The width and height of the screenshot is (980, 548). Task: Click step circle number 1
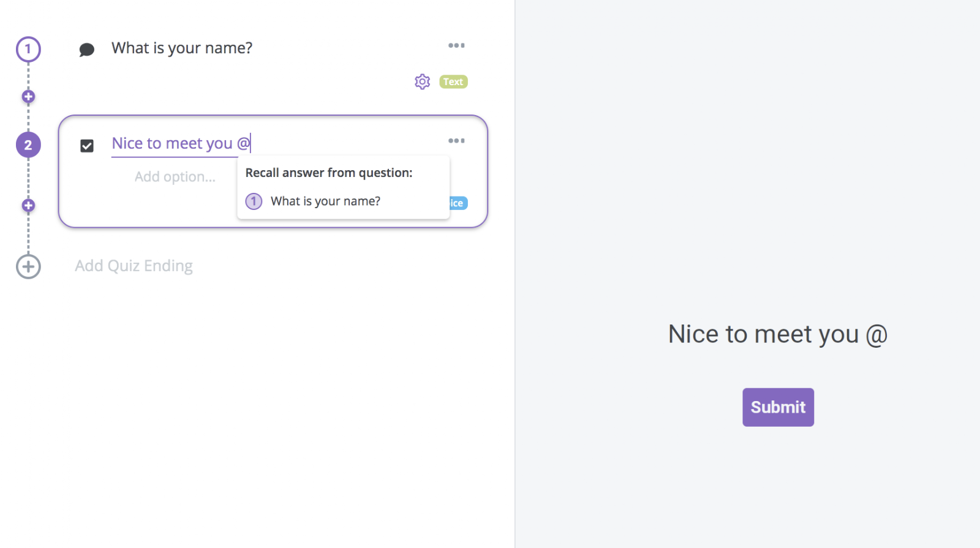pos(28,50)
